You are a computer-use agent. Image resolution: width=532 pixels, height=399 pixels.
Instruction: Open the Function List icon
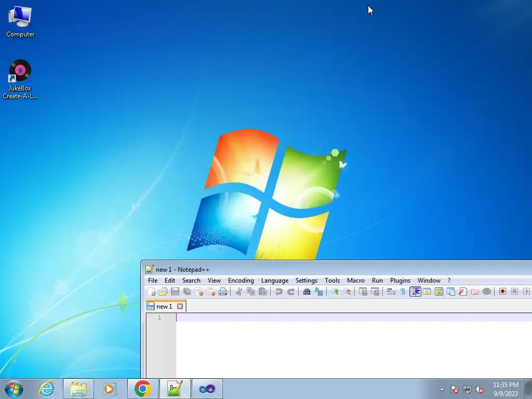pyautogui.click(x=463, y=292)
